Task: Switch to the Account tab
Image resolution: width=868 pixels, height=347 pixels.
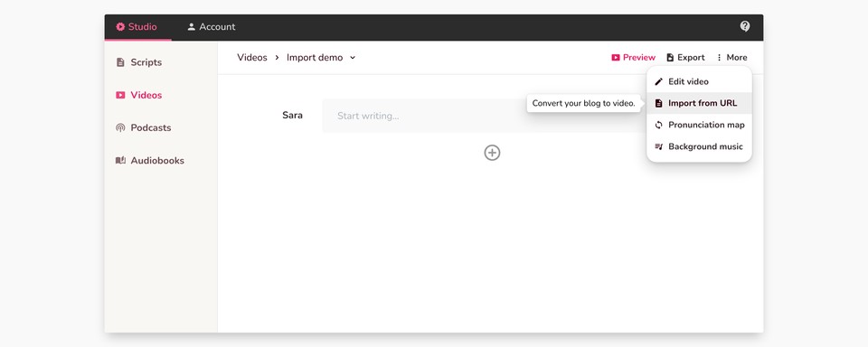Action: (211, 26)
